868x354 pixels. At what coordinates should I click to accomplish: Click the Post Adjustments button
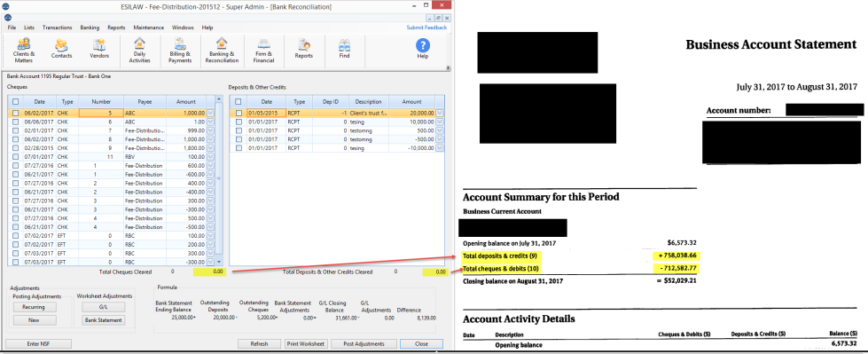click(x=363, y=343)
